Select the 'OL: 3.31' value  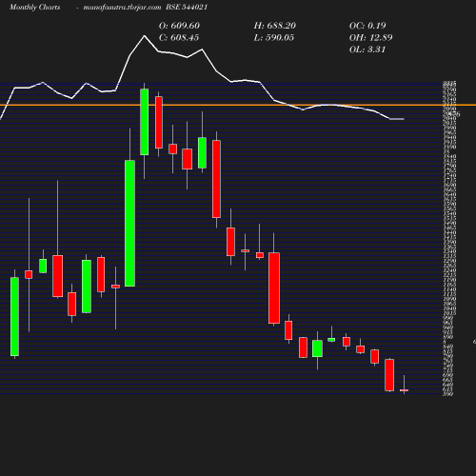click(367, 50)
